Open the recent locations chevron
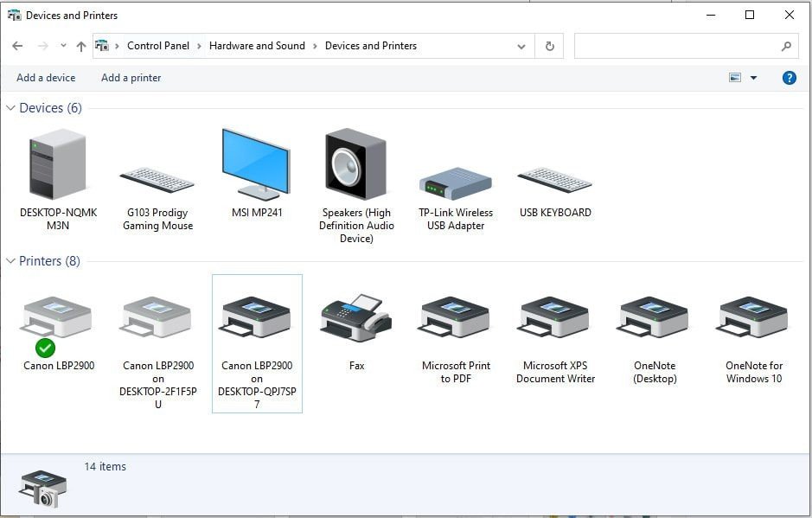The height and width of the screenshot is (518, 812). [x=63, y=47]
